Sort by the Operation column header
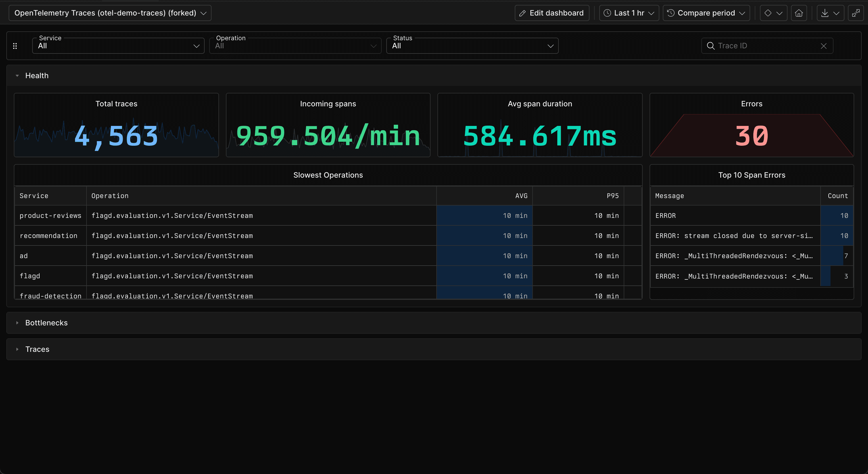Screen dimensions: 868x474 [x=261, y=196]
